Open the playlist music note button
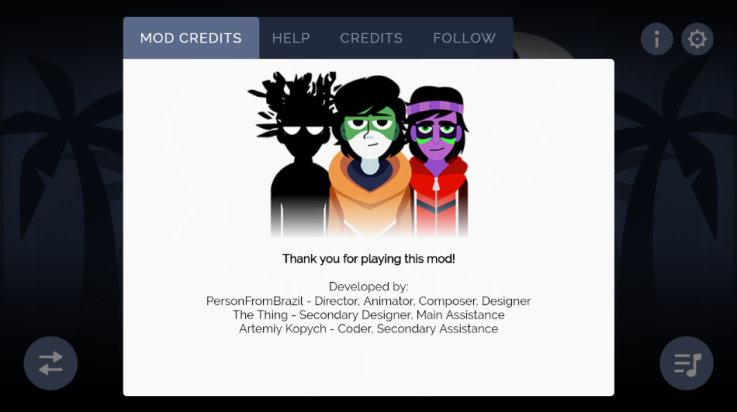This screenshot has width=737, height=412. (686, 363)
